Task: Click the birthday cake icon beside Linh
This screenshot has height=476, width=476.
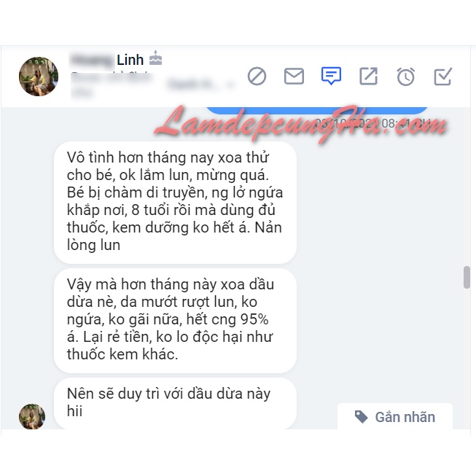Action: point(155,58)
